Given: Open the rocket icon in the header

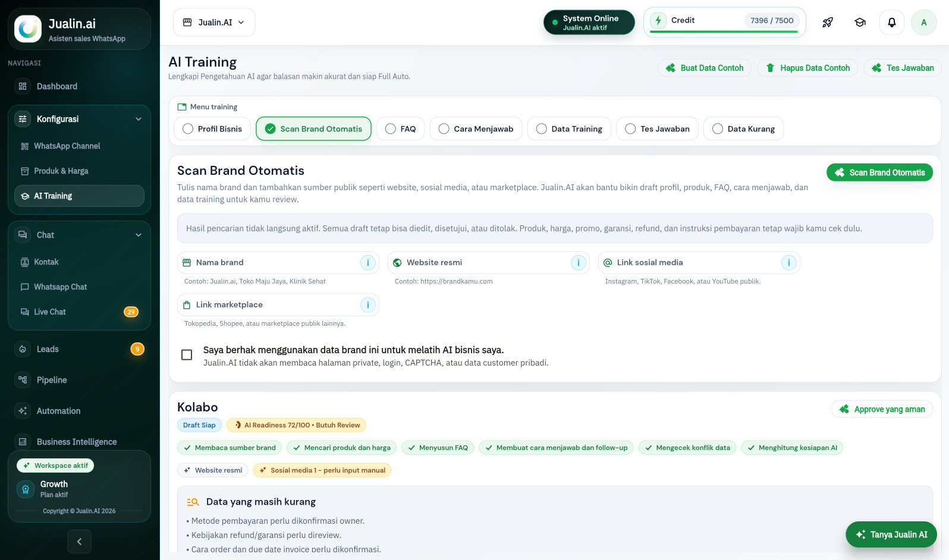Looking at the screenshot, I should pyautogui.click(x=828, y=23).
